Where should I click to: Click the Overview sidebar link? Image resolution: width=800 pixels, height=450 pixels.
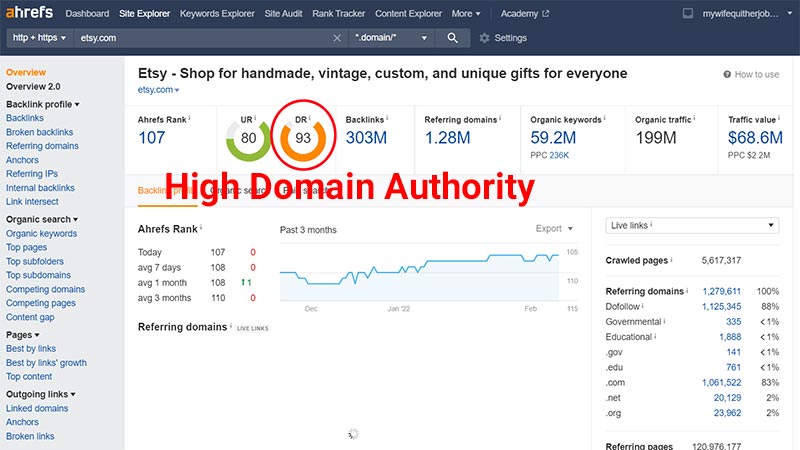(x=26, y=72)
